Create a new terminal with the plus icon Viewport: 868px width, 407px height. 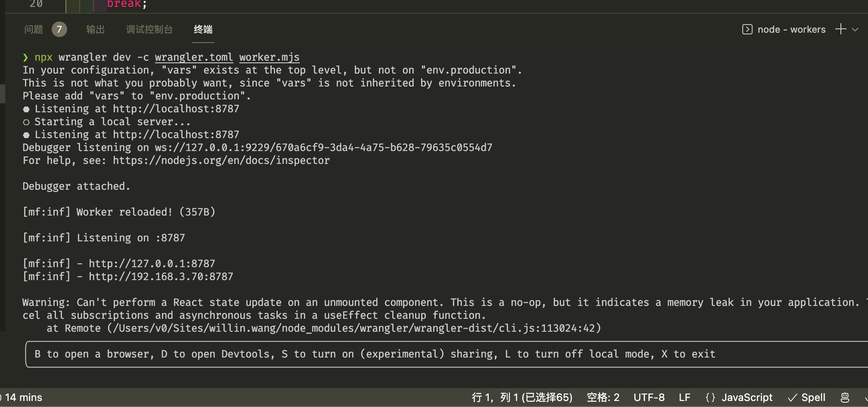840,29
